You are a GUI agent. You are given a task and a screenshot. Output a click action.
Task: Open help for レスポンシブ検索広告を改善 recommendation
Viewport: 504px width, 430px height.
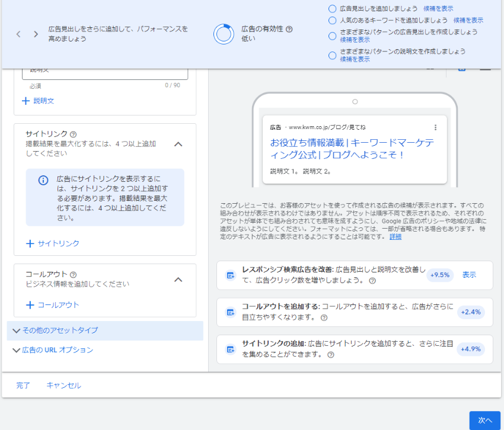pyautogui.click(x=372, y=281)
